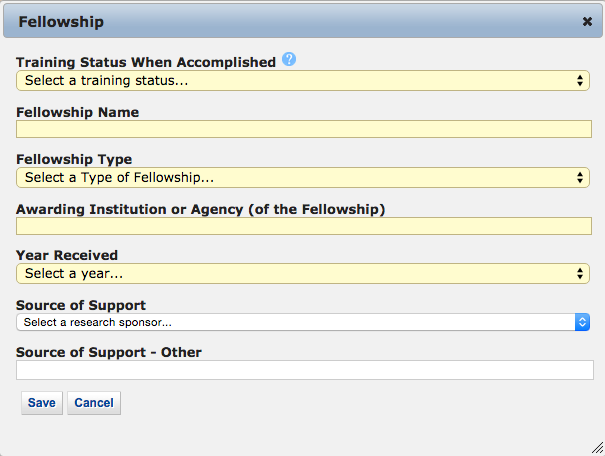Close the Fellowship dialog with the X
The height and width of the screenshot is (456, 605).
[x=587, y=21]
